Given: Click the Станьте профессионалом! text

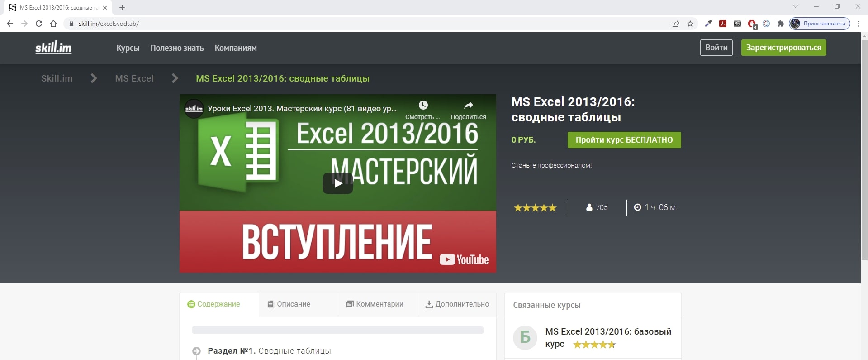Looking at the screenshot, I should [551, 165].
